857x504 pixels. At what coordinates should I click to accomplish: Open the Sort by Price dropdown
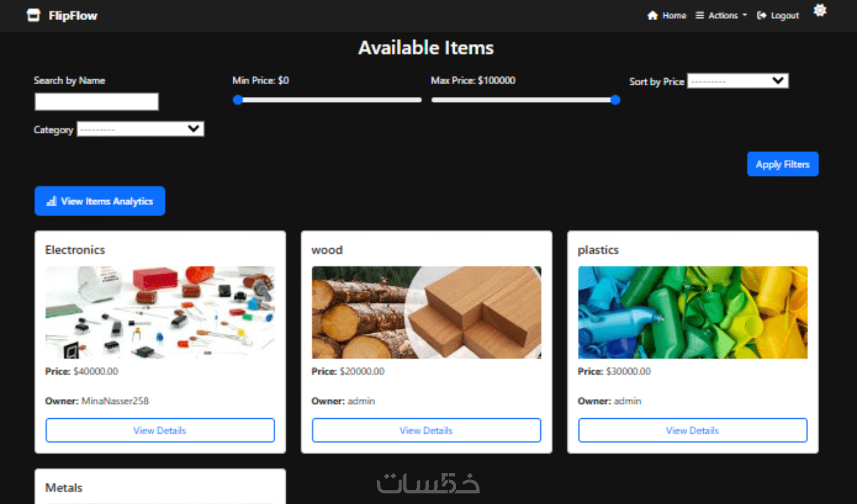point(738,81)
